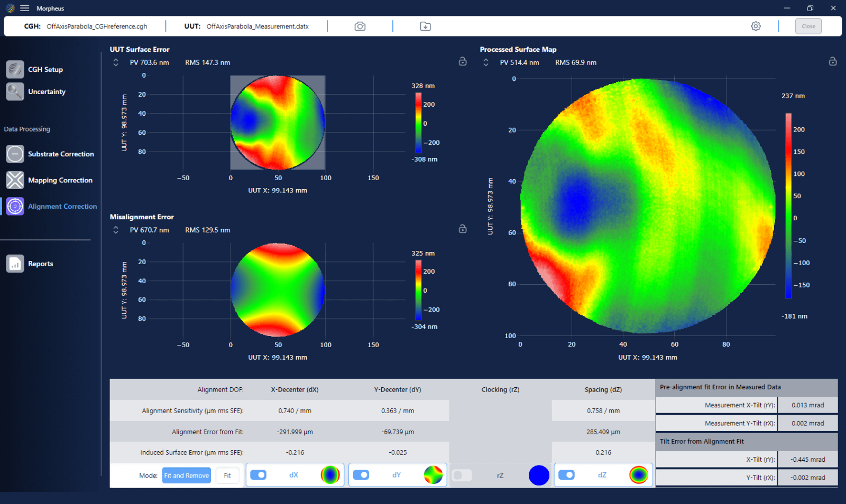The width and height of the screenshot is (846, 504).
Task: Enable the rZ clocking correction toggle
Action: pos(462,475)
